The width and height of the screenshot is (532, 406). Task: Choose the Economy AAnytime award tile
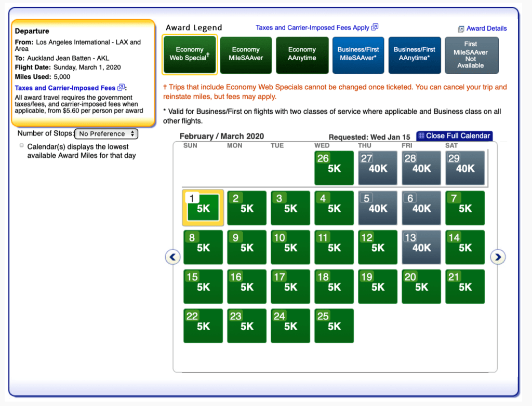pyautogui.click(x=302, y=55)
